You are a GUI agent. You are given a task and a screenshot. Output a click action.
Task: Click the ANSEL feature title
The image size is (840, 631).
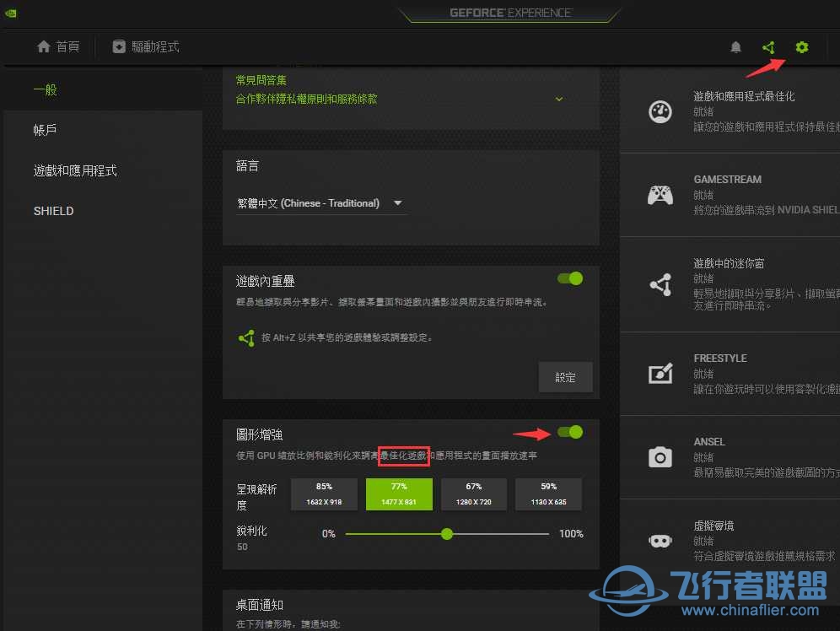709,442
